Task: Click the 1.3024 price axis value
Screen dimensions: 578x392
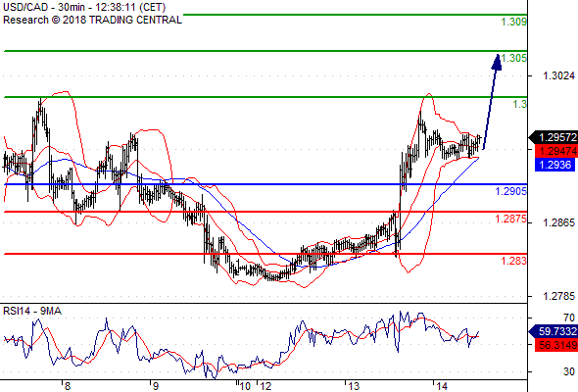Action: [558, 75]
